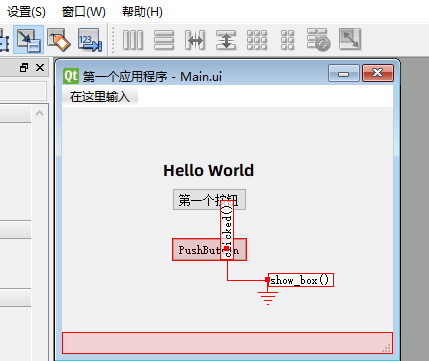Click the 在这里输入 menu placeholder
This screenshot has height=361, width=429.
coord(100,97)
